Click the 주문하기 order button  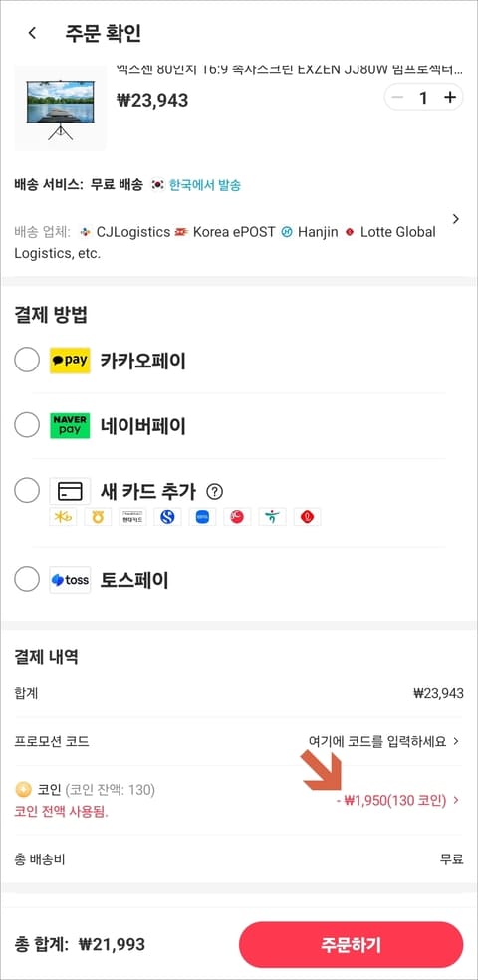[352, 944]
